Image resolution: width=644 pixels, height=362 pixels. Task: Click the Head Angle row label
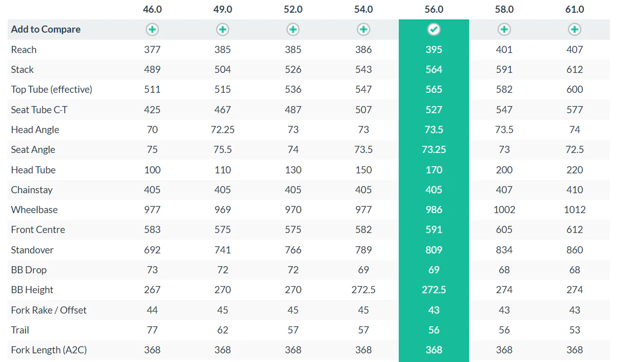35,130
